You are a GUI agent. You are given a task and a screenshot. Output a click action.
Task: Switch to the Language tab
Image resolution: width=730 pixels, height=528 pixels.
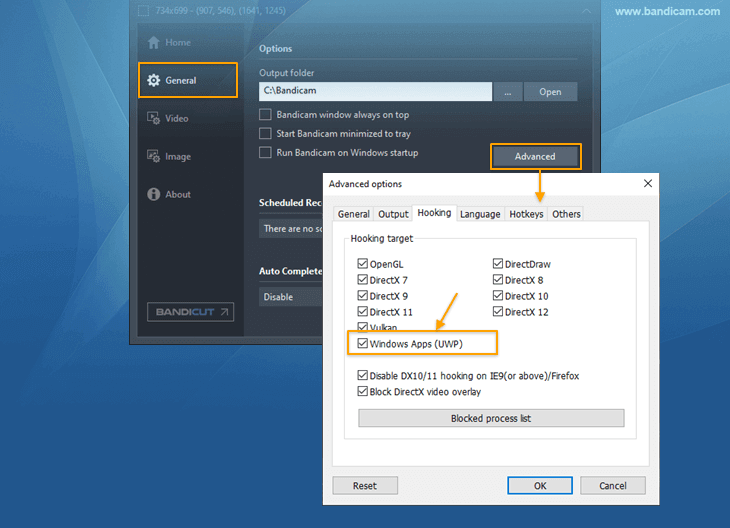tap(480, 214)
